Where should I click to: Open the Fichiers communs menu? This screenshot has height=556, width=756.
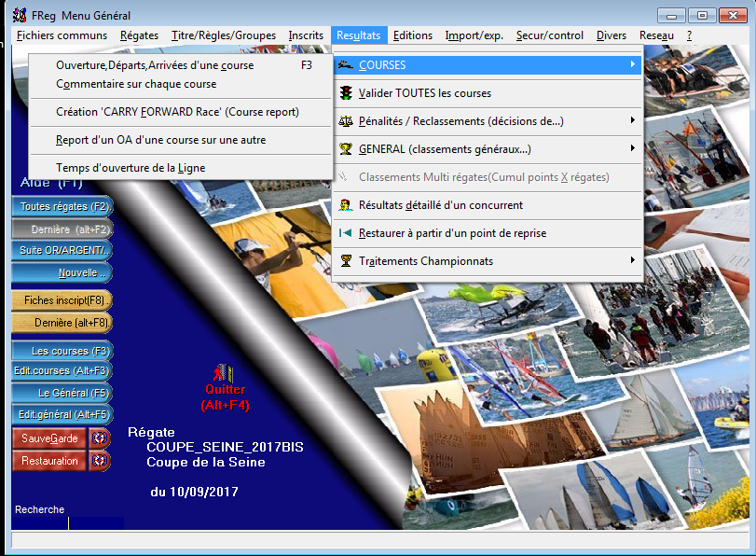pyautogui.click(x=62, y=35)
